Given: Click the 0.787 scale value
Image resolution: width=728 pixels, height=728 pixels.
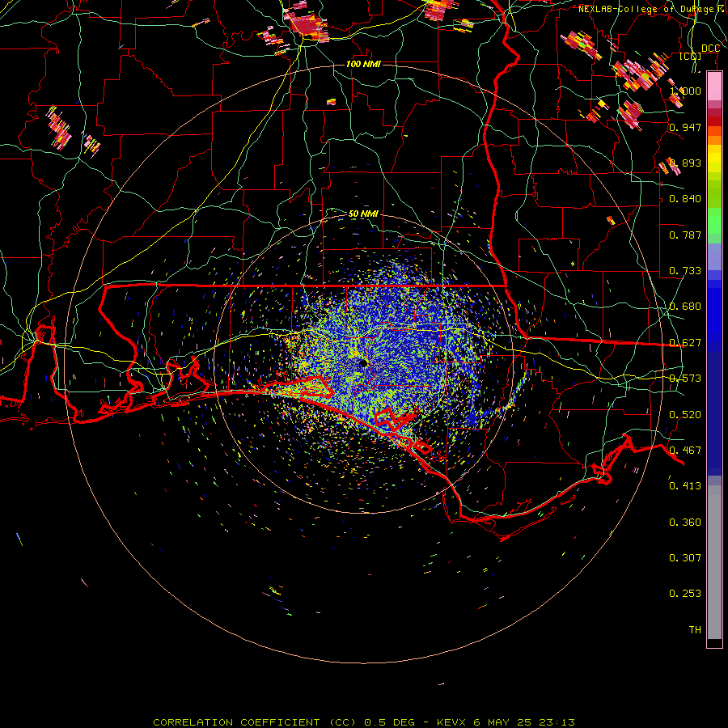Looking at the screenshot, I should (685, 235).
